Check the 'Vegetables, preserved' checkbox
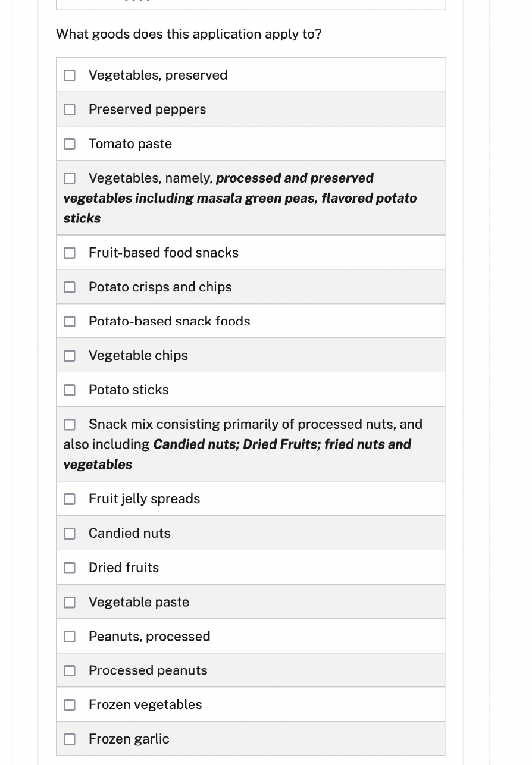 click(70, 76)
